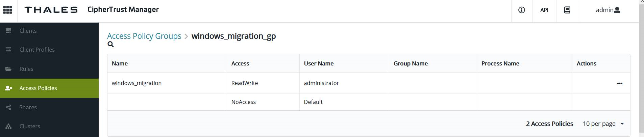
Task: Click the THALES logo
Action: tap(51, 10)
